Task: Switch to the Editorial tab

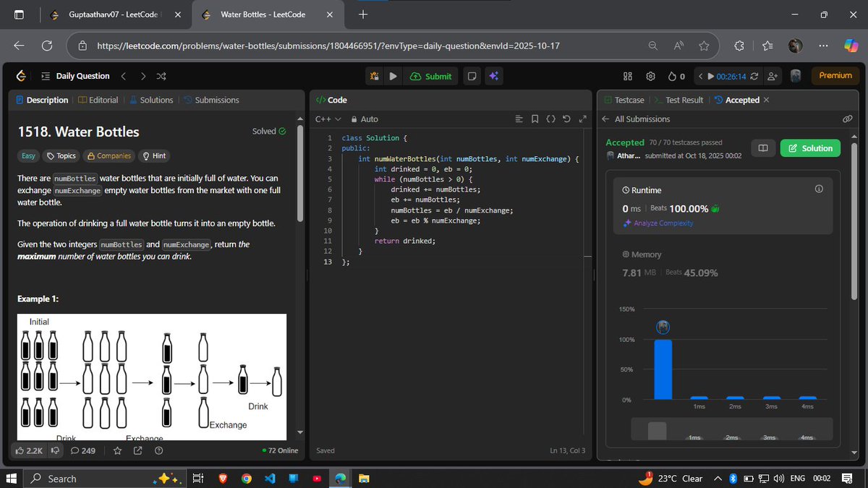Action: pos(98,100)
